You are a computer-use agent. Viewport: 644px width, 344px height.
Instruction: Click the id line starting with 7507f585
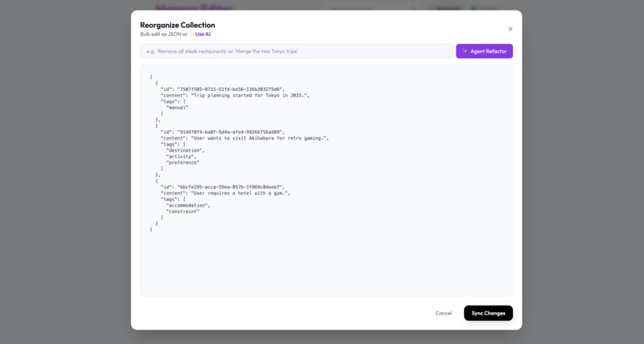click(222, 89)
